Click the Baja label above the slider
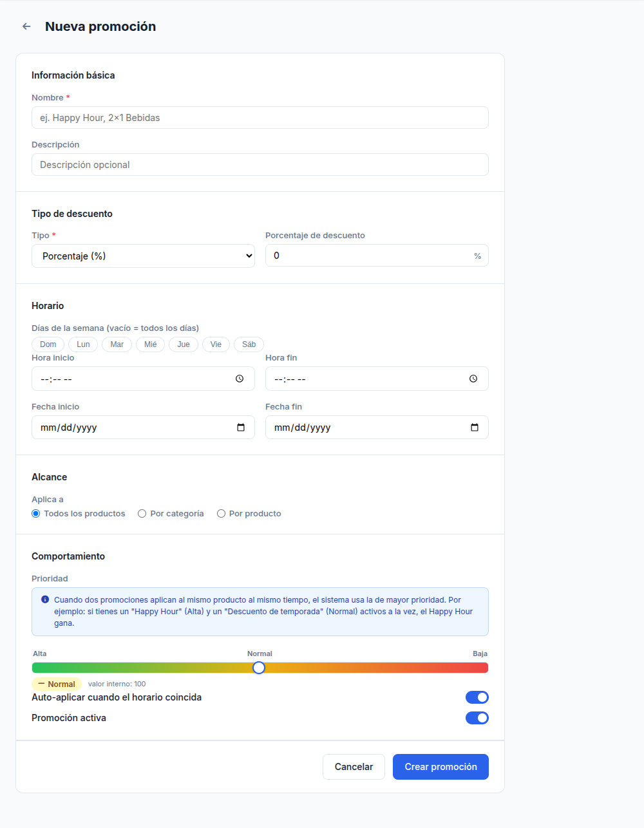This screenshot has height=828, width=644. (x=480, y=654)
